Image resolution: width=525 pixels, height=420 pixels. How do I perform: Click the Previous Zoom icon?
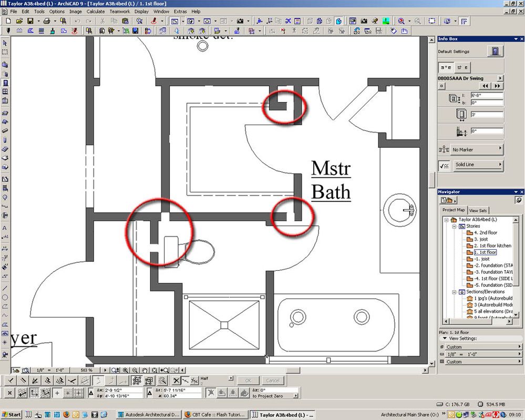pos(164,370)
